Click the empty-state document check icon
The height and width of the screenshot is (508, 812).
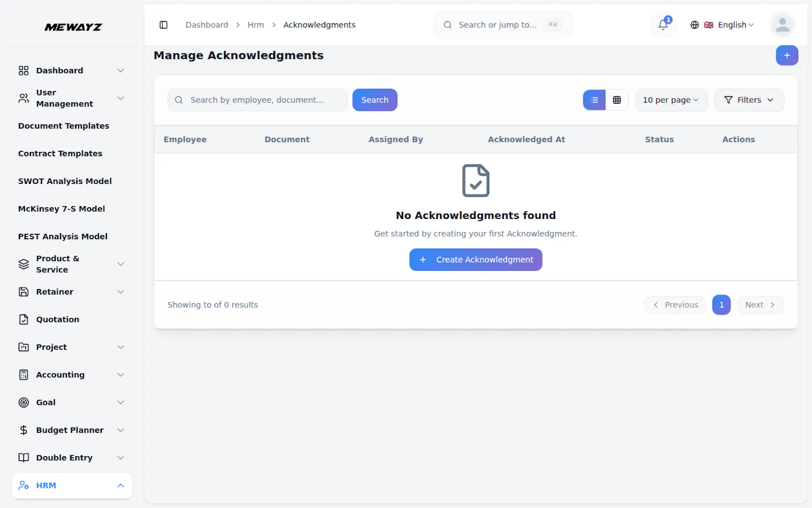(x=476, y=181)
